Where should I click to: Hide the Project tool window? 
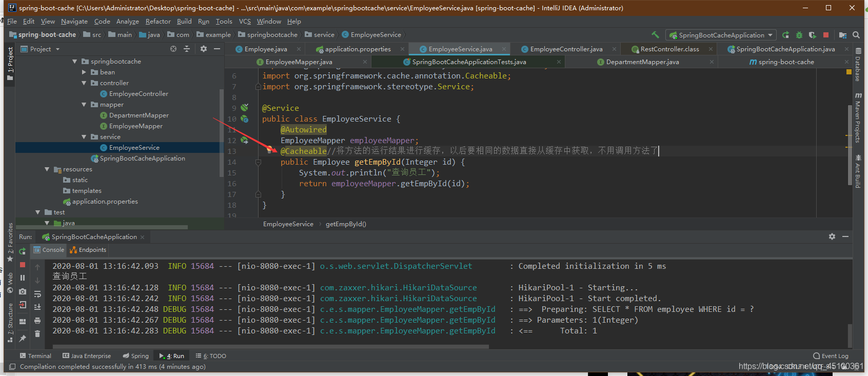[217, 49]
